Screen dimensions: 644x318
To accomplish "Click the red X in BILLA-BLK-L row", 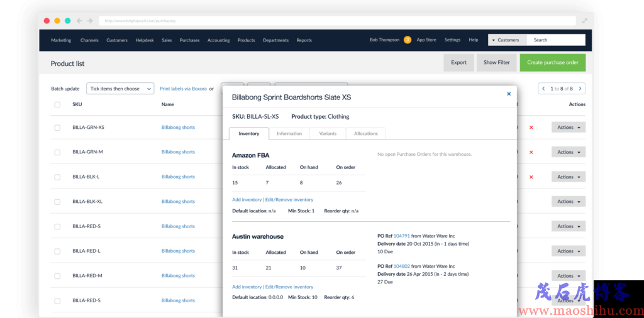I will [531, 177].
